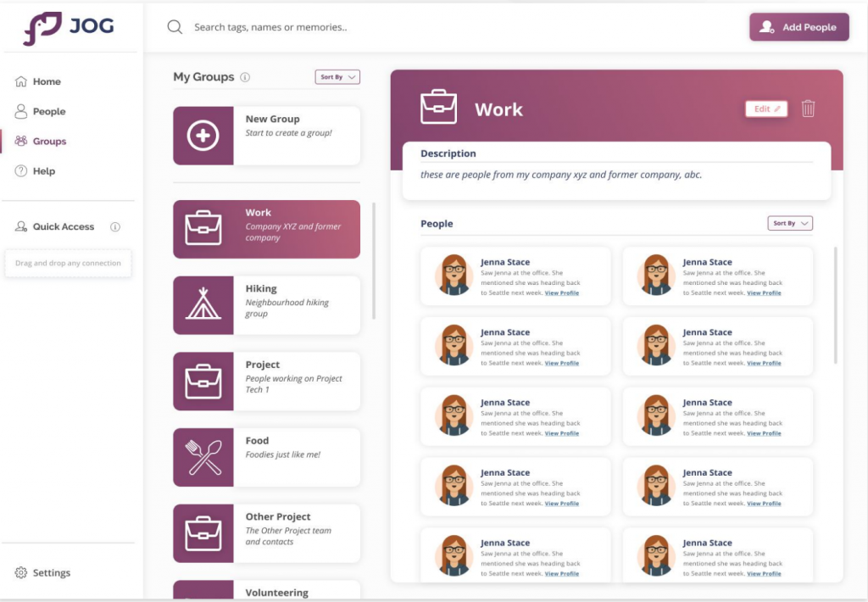Click the info icon next to My Groups
The width and height of the screenshot is (868, 602).
[245, 77]
